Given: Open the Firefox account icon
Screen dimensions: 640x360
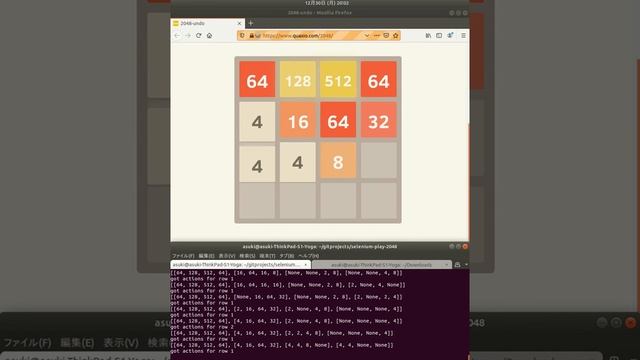Looking at the screenshot, I should [450, 36].
